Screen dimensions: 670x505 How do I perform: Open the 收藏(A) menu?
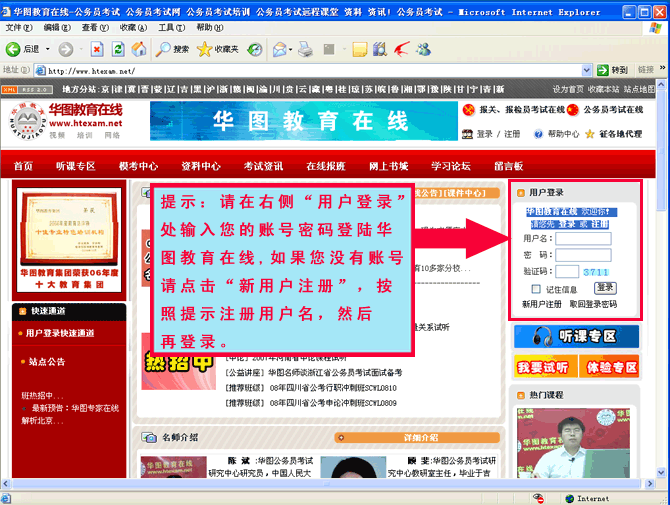[x=133, y=28]
